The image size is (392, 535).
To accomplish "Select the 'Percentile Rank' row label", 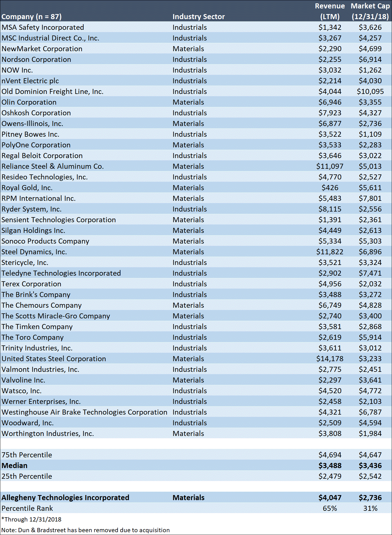I will point(27,508).
